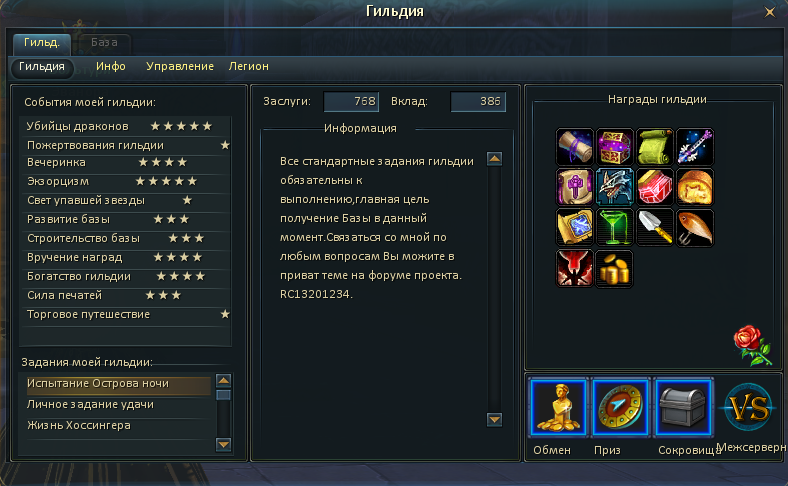Switch to the База tab
This screenshot has height=486, width=788.
tap(104, 43)
